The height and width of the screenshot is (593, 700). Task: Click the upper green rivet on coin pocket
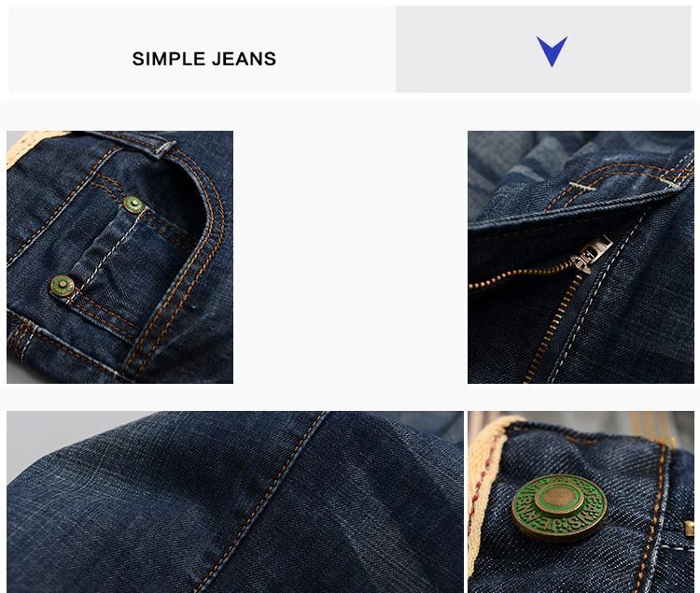click(x=133, y=205)
